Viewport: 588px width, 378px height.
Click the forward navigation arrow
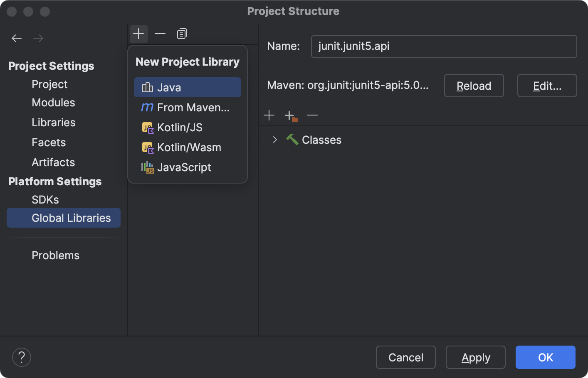click(38, 38)
